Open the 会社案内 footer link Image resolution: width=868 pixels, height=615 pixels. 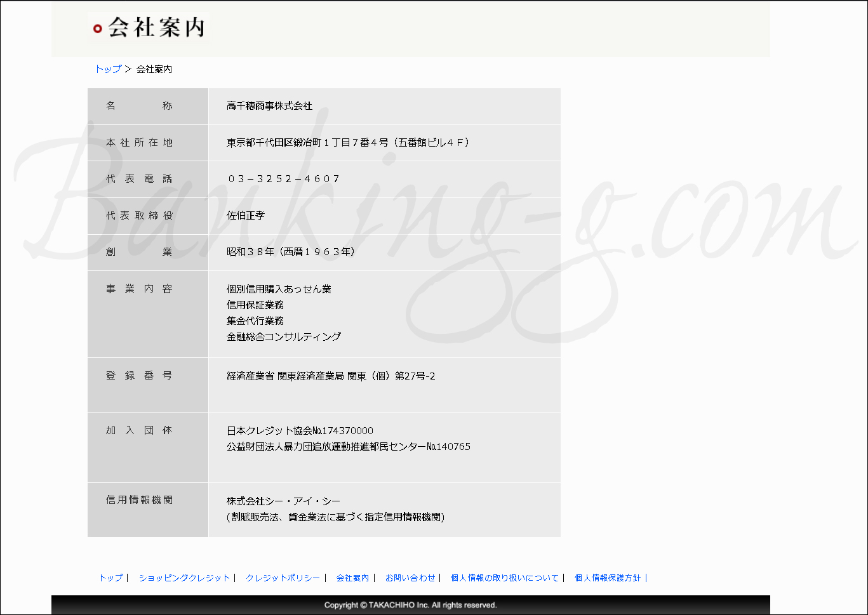[352, 578]
